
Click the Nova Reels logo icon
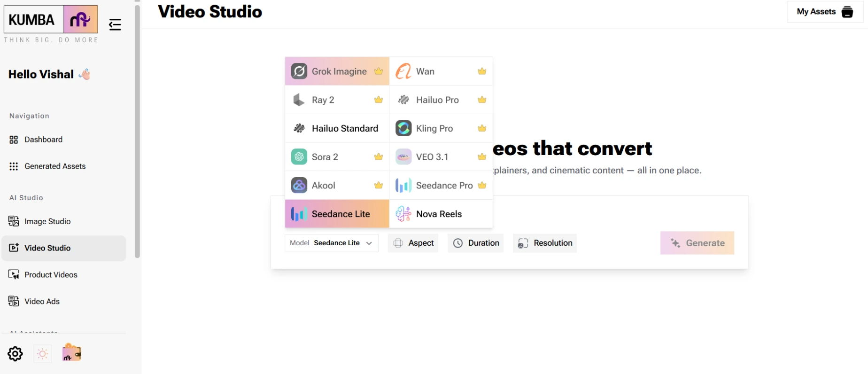pyautogui.click(x=403, y=214)
